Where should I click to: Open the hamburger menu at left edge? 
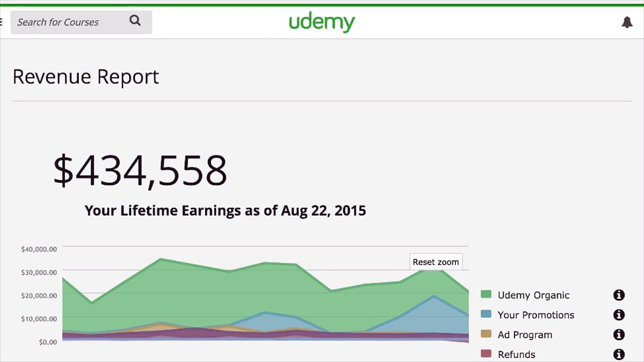(x=2, y=22)
